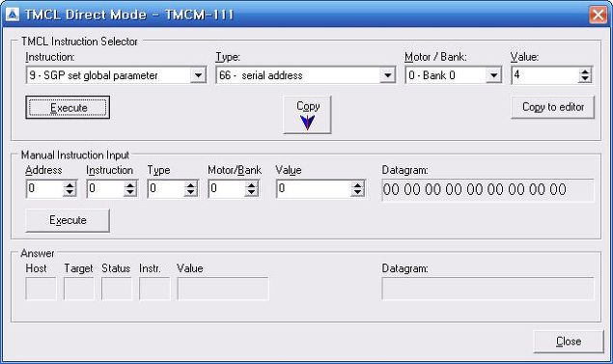Increment the manual Type spinner
Screen dimensions: 613x364
[x=191, y=185]
